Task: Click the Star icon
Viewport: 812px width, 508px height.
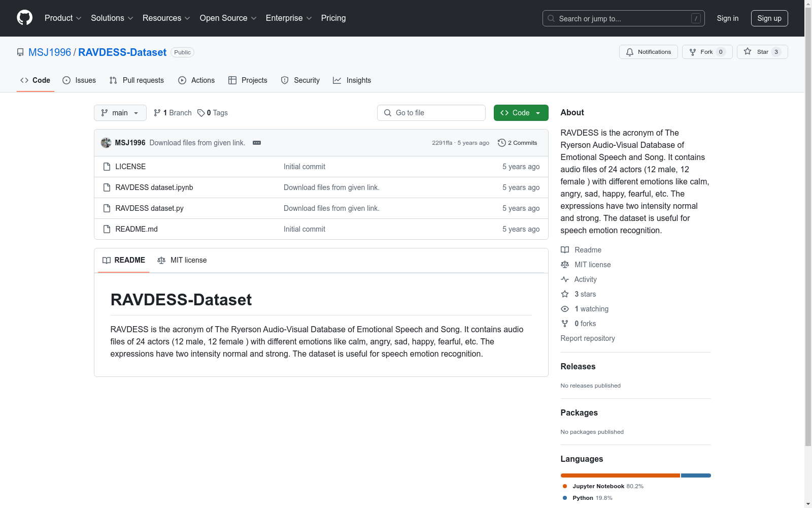Action: (x=748, y=51)
